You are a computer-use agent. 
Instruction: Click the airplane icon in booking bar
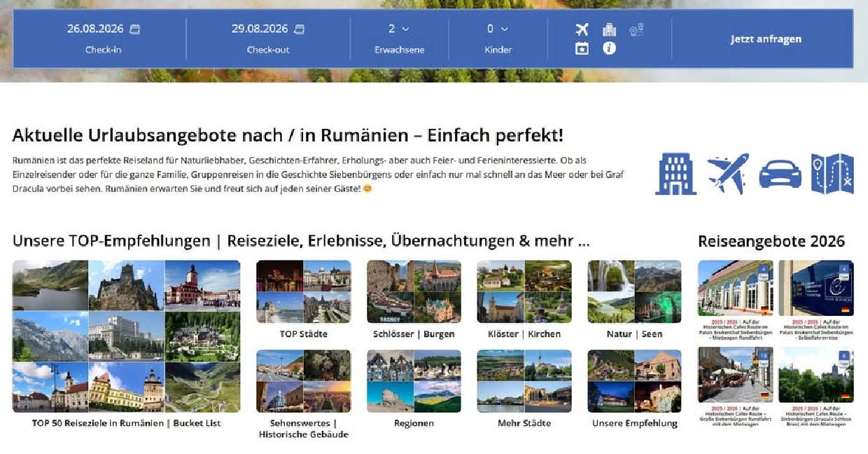tap(582, 29)
